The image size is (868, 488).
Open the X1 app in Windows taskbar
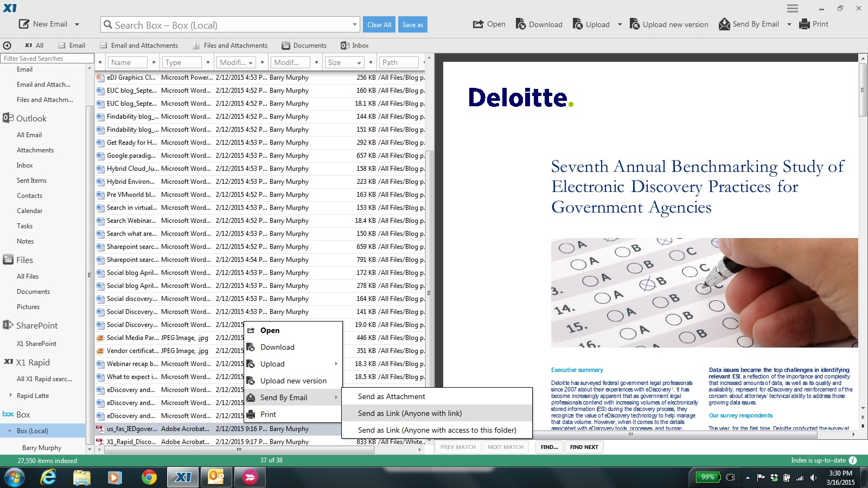(x=183, y=477)
